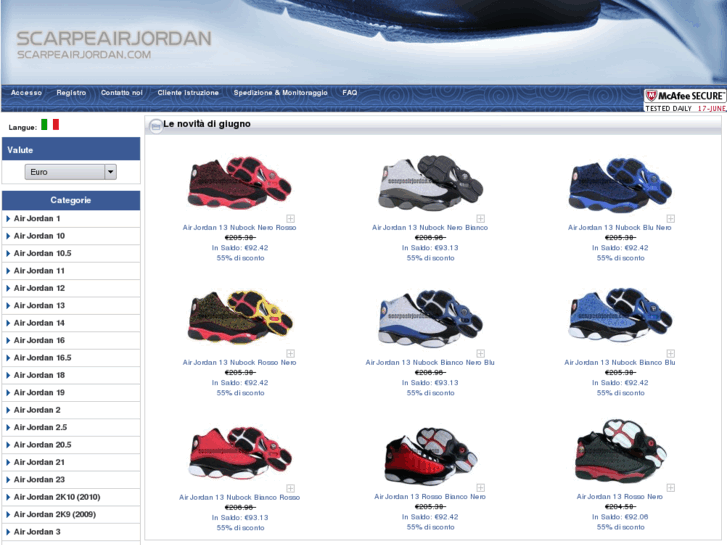The height and width of the screenshot is (545, 727).
Task: Click the SCARPEAIRJORDAN site logo
Action: [x=114, y=45]
